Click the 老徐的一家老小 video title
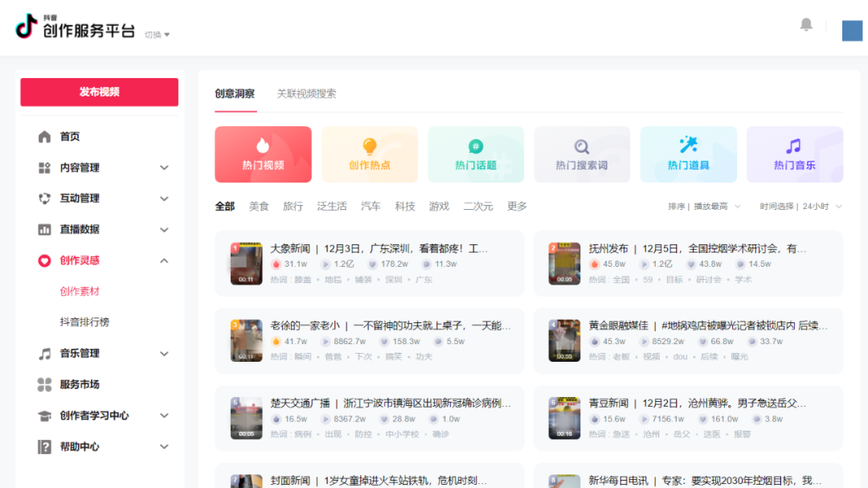Image resolution: width=868 pixels, height=488 pixels. (391, 326)
